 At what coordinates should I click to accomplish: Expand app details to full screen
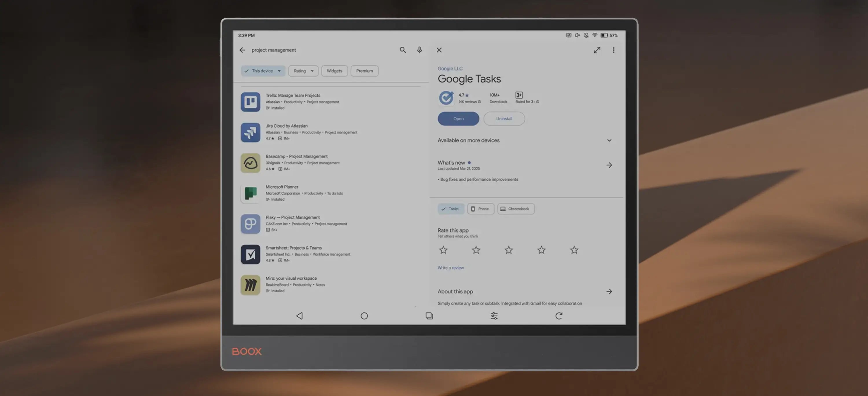coord(597,50)
